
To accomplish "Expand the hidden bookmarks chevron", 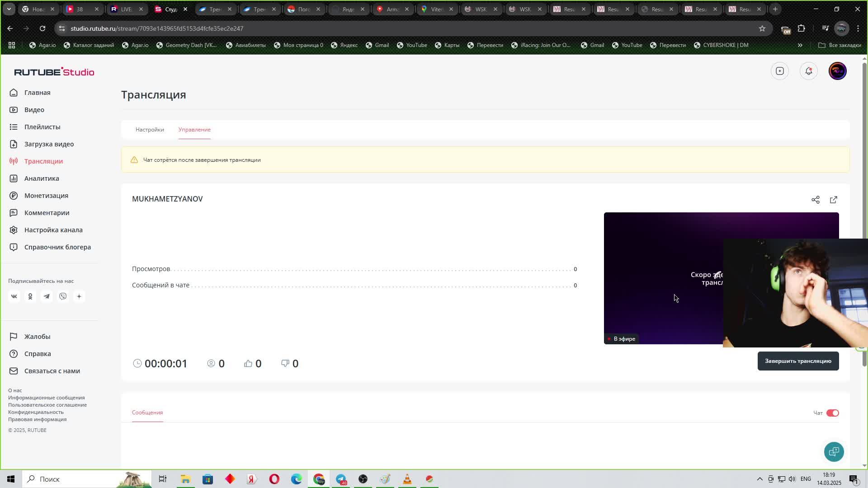I will [x=800, y=45].
